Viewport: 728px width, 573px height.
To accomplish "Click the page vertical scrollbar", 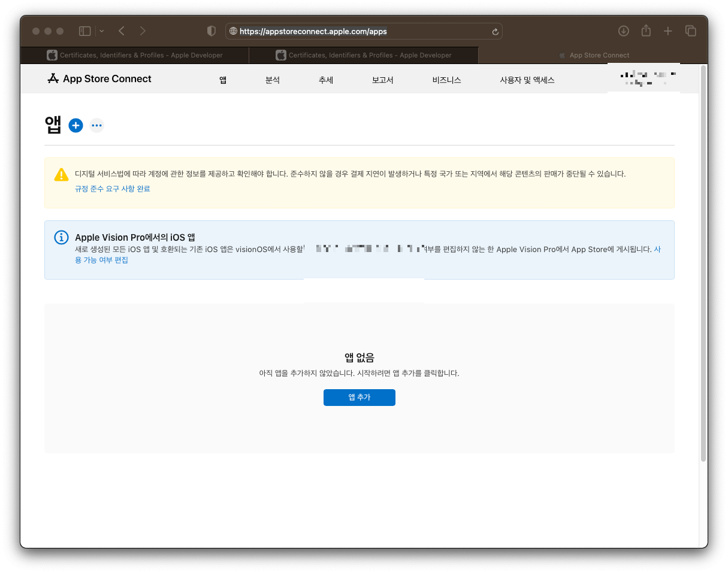I will tap(703, 263).
